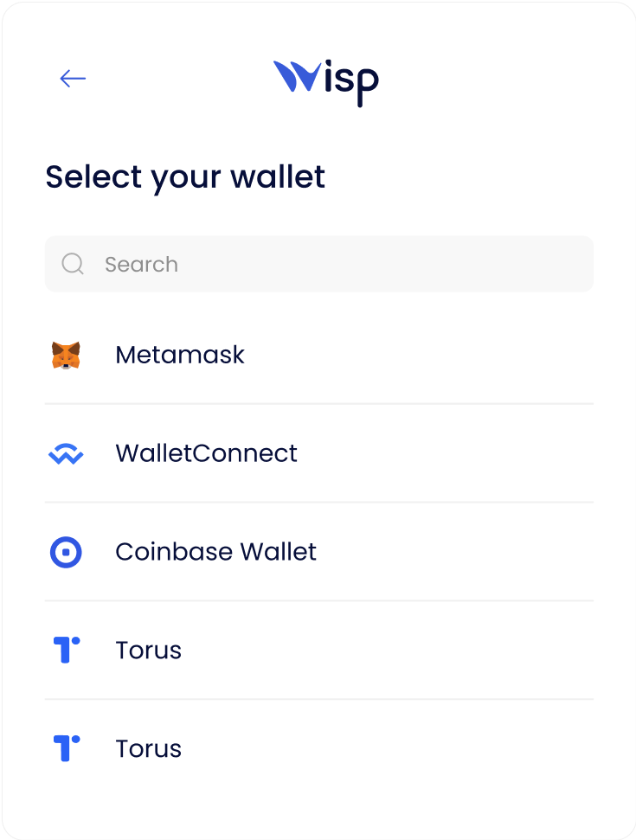Click the WalletConnect blue icon

(x=68, y=452)
